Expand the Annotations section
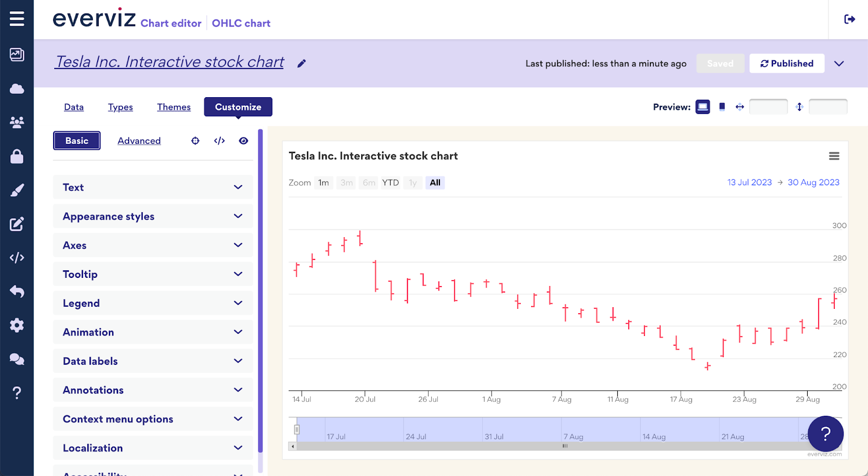This screenshot has width=868, height=476. (x=153, y=390)
